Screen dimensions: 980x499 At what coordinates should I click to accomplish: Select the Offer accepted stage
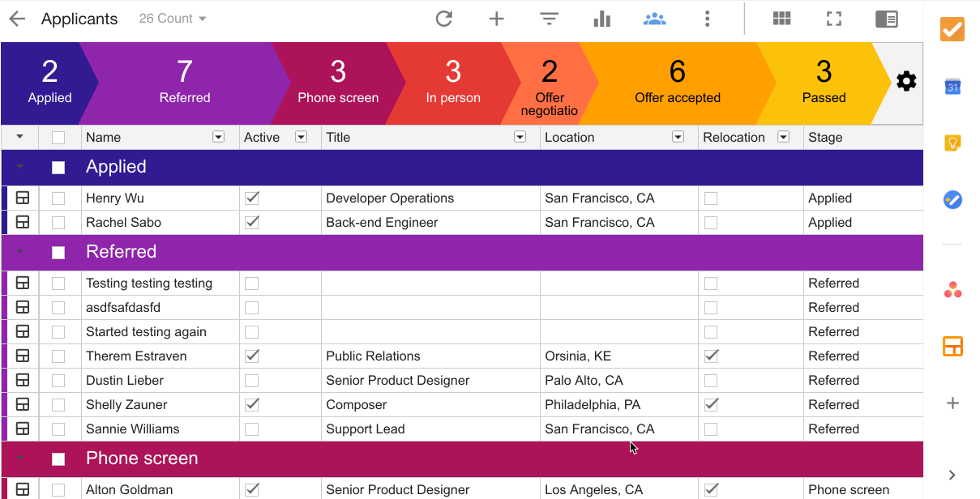tap(677, 81)
